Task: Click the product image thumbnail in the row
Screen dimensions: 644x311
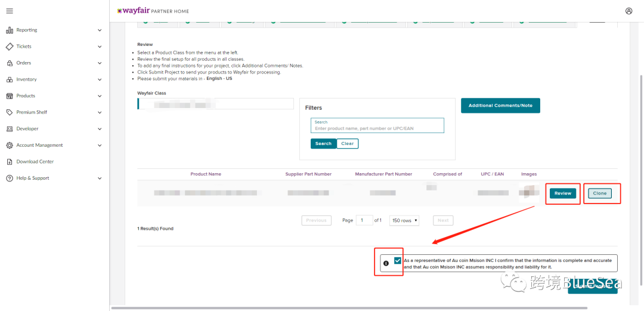Action: (x=529, y=193)
